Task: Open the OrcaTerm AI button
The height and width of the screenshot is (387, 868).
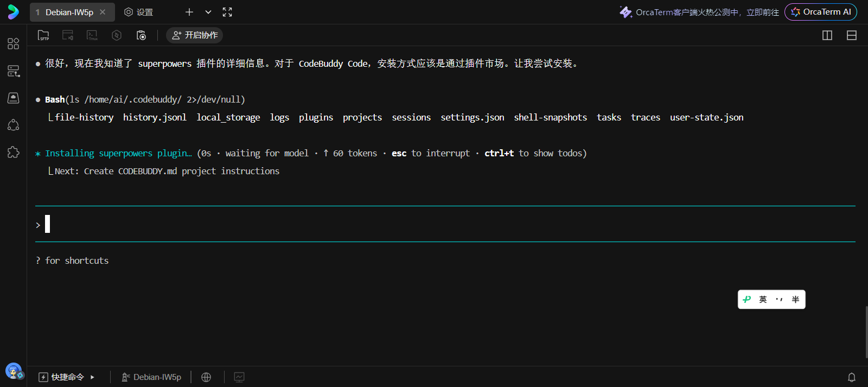Action: point(821,12)
